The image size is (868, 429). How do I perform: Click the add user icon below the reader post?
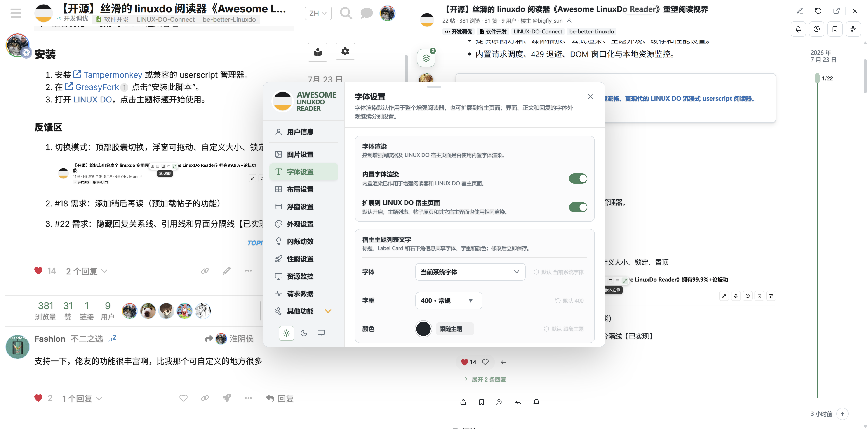[x=500, y=402]
